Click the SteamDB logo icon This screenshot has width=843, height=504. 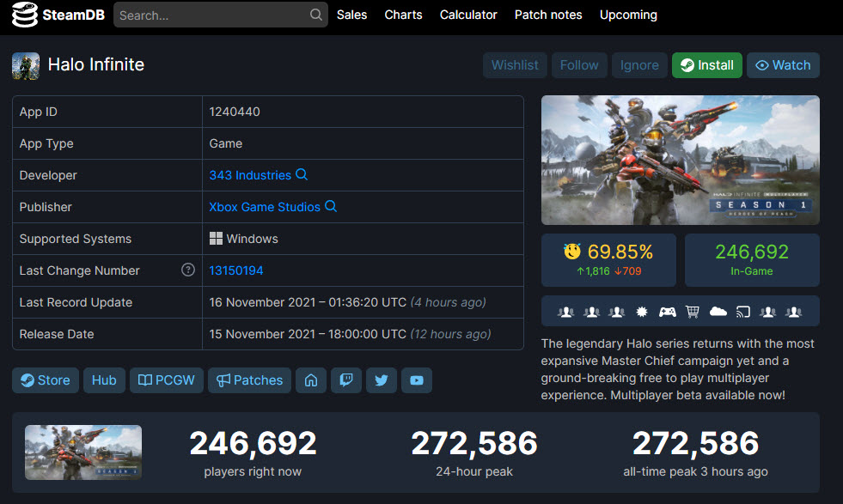[x=25, y=15]
